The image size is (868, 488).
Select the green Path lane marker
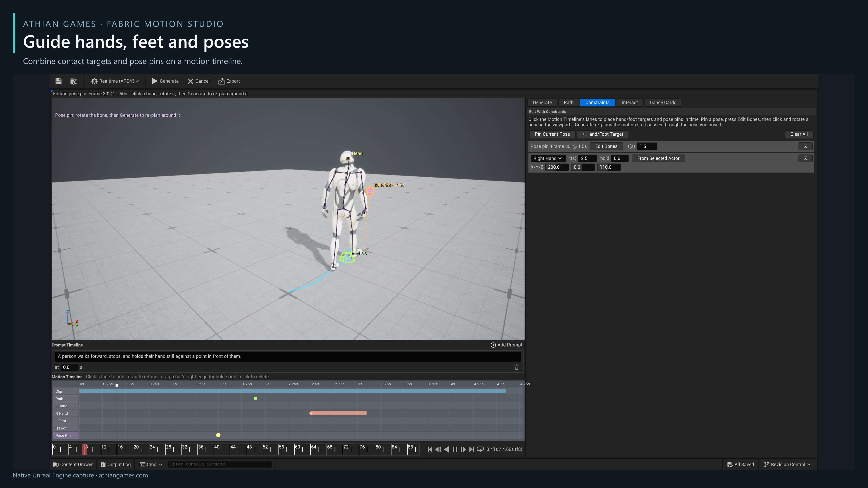255,398
